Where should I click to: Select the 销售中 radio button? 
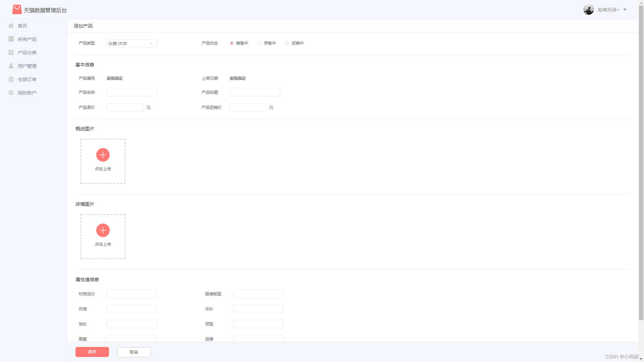click(232, 43)
